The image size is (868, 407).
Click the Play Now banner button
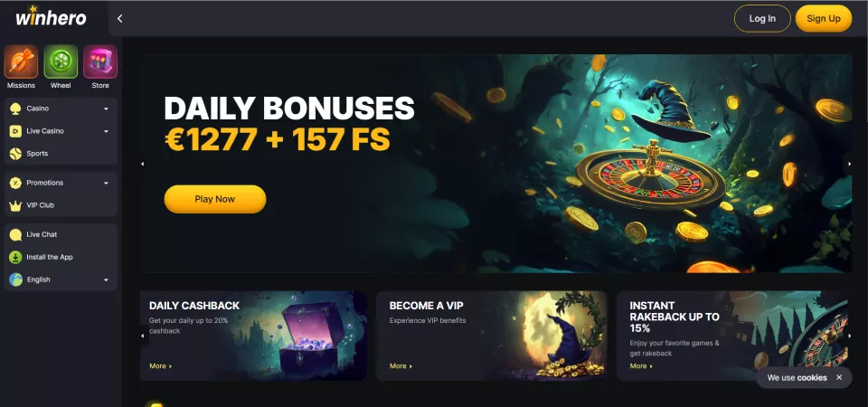click(215, 199)
